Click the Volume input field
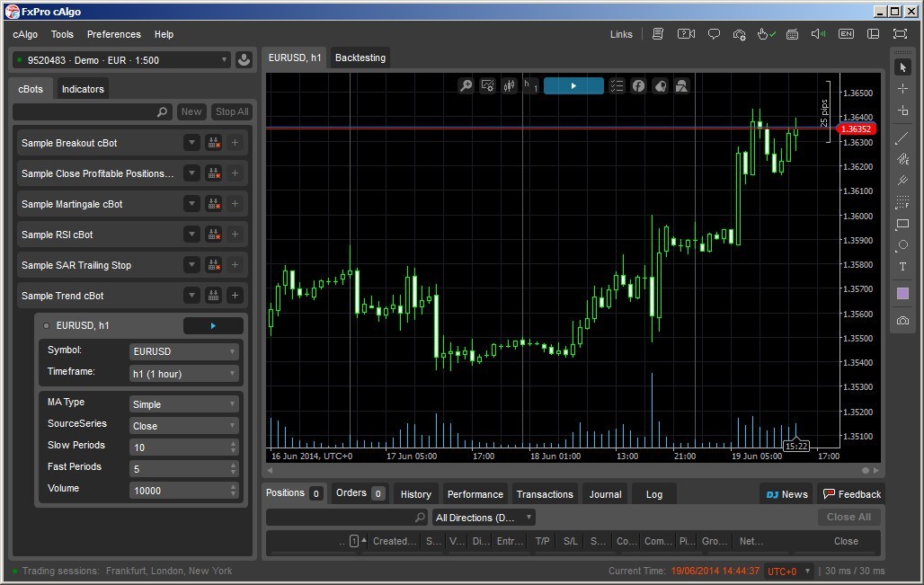This screenshot has width=924, height=585. 178,491
